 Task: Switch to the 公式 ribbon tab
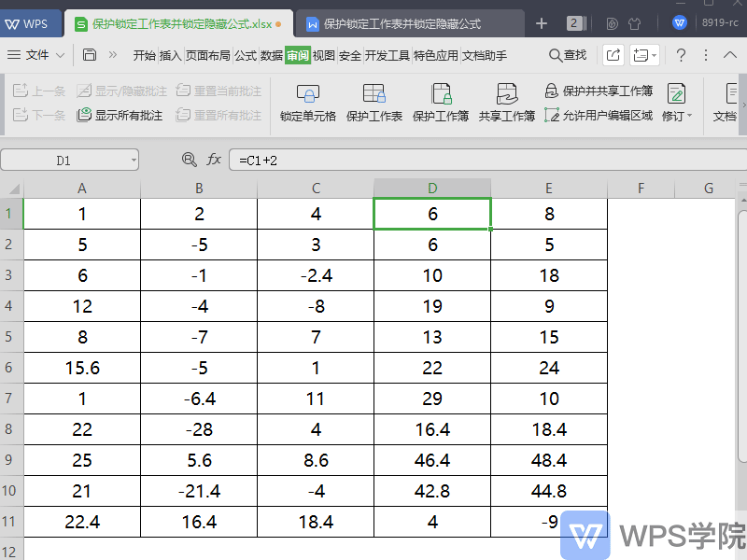[246, 56]
